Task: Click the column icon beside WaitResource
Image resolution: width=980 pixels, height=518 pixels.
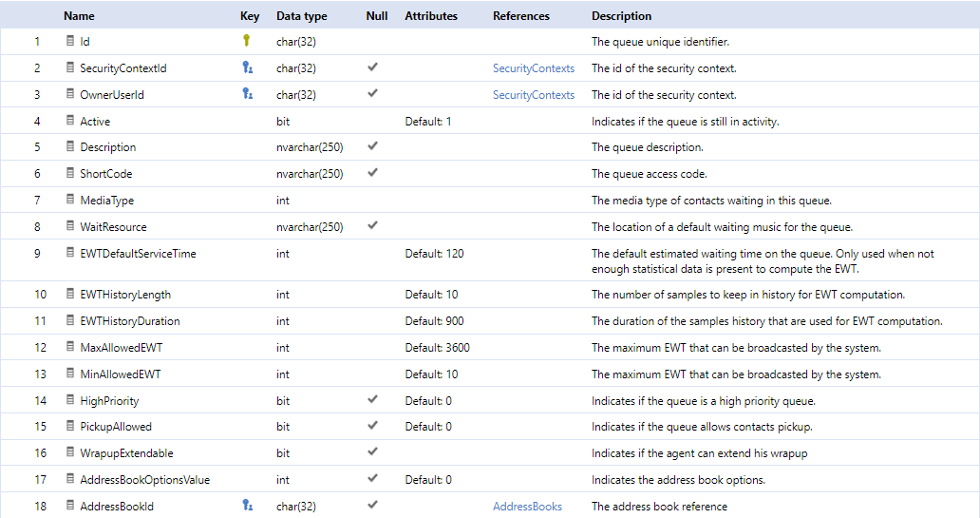Action: tap(70, 226)
